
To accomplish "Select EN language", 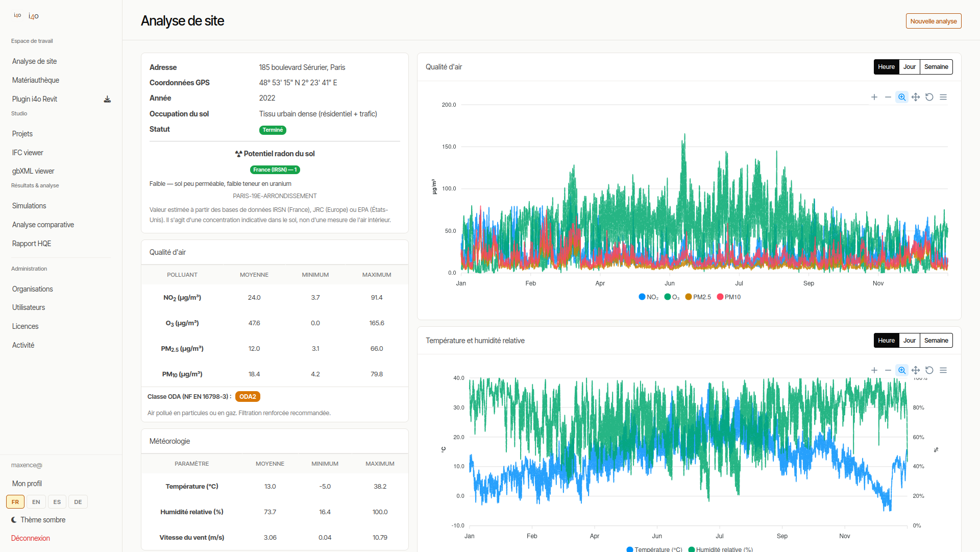I will (36, 502).
